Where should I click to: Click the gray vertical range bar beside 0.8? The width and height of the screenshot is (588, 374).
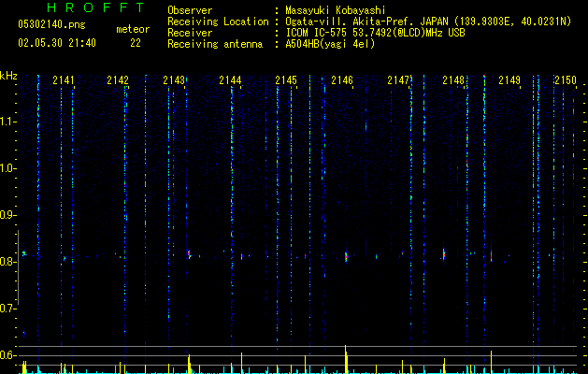(18, 267)
